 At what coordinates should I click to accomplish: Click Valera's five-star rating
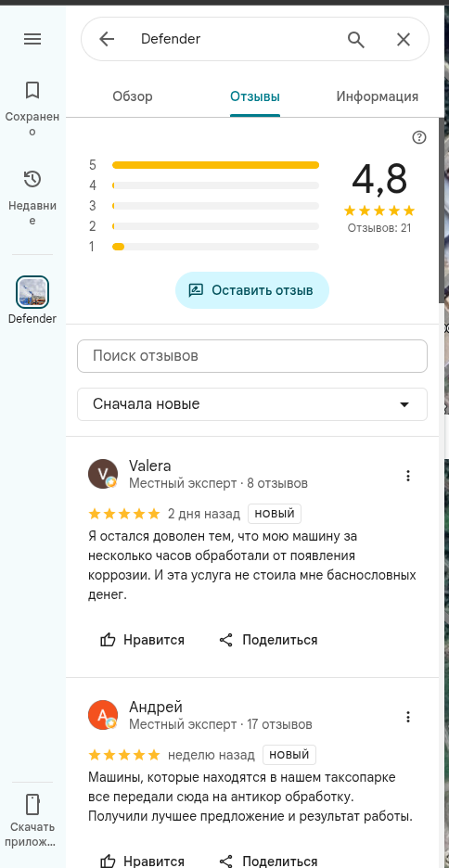pyautogui.click(x=124, y=514)
